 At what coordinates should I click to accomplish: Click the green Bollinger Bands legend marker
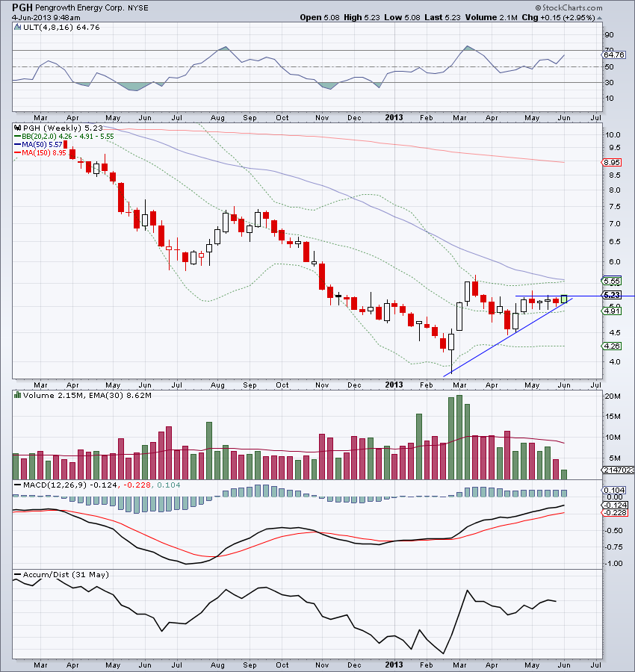click(16, 137)
